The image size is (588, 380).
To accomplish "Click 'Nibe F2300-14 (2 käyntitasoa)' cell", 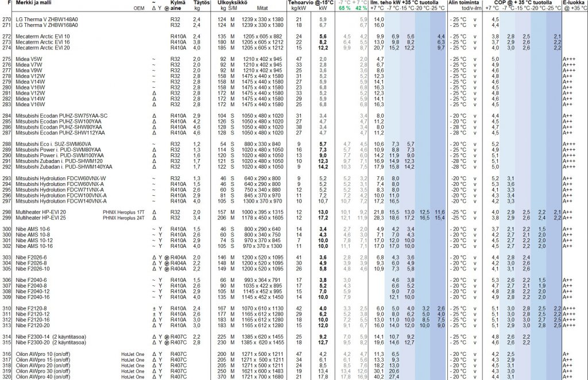I will pyautogui.click(x=51, y=337).
